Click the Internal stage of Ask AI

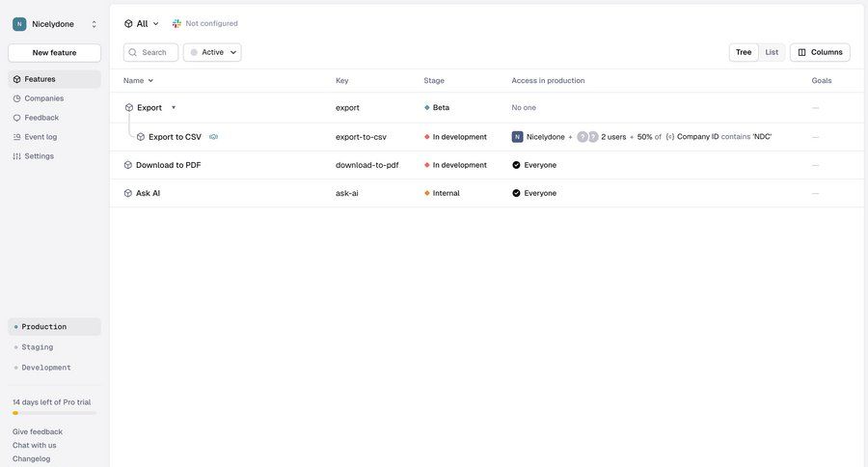tap(442, 193)
